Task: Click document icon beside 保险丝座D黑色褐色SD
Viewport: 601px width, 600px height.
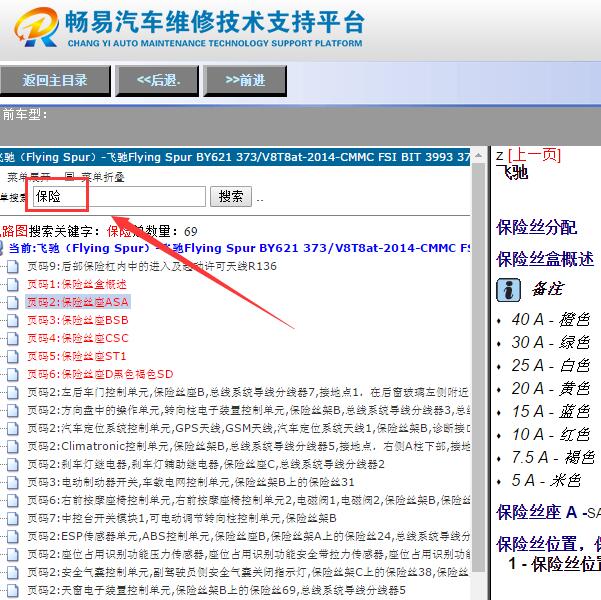Action: 13,374
